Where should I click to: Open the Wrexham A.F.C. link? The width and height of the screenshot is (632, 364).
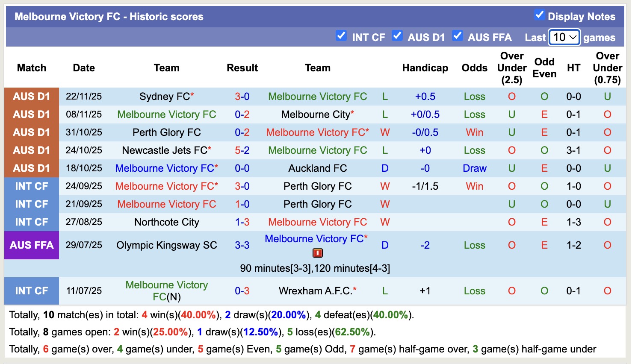point(317,291)
